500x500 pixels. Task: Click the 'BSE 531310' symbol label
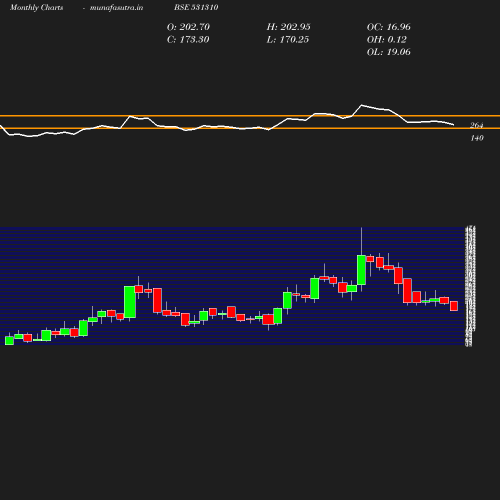coord(196,7)
